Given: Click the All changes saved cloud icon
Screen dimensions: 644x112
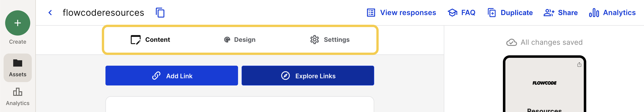Looking at the screenshot, I should point(511,43).
